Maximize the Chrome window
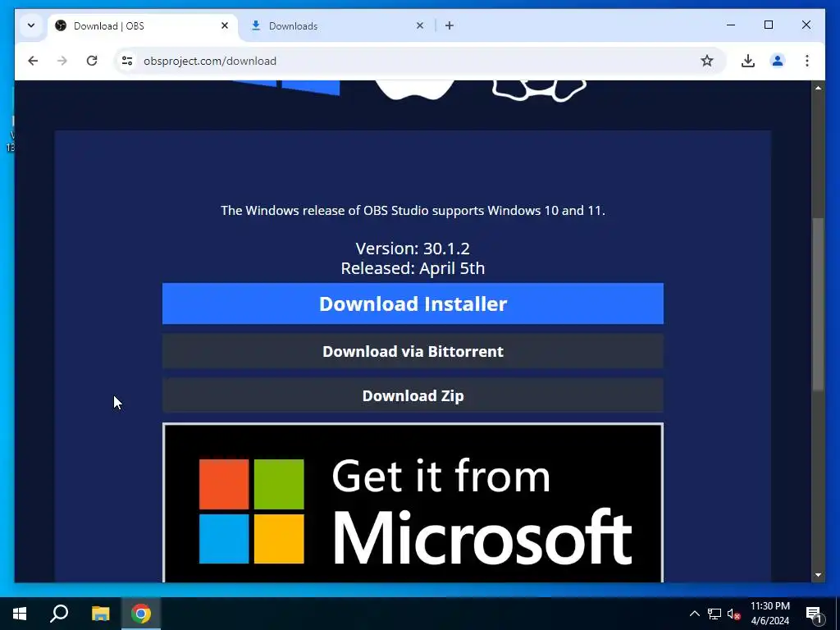 [x=768, y=25]
